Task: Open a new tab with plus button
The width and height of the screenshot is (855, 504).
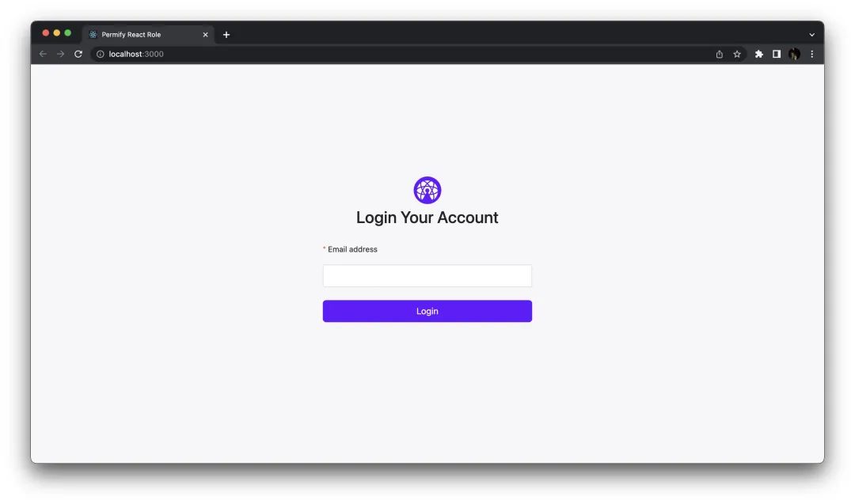Action: 226,35
